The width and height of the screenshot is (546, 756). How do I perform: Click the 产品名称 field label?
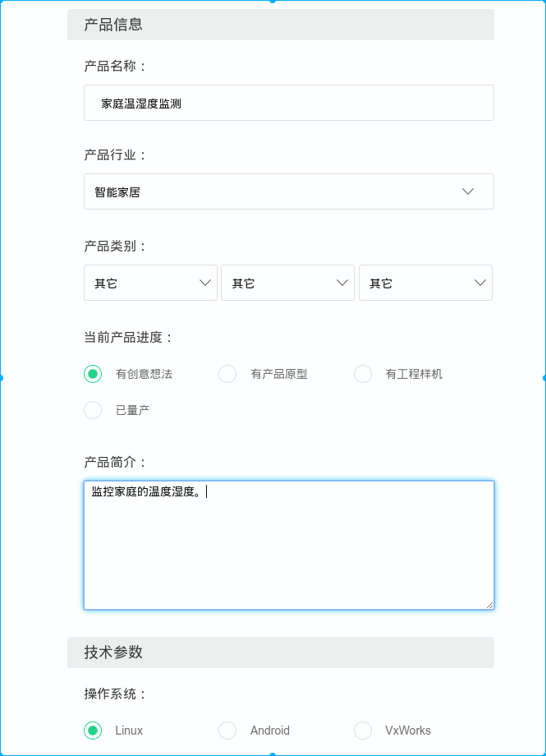coord(115,67)
